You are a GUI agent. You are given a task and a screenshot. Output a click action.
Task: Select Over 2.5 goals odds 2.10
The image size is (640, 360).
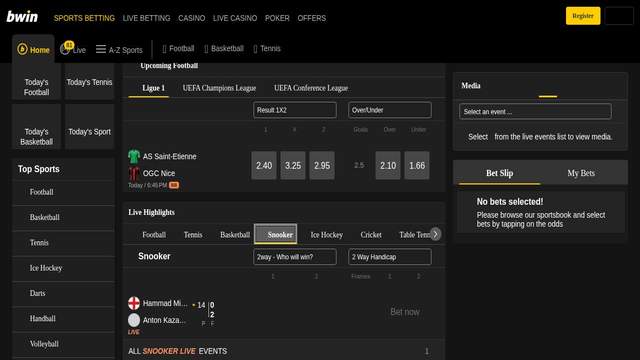(x=388, y=165)
